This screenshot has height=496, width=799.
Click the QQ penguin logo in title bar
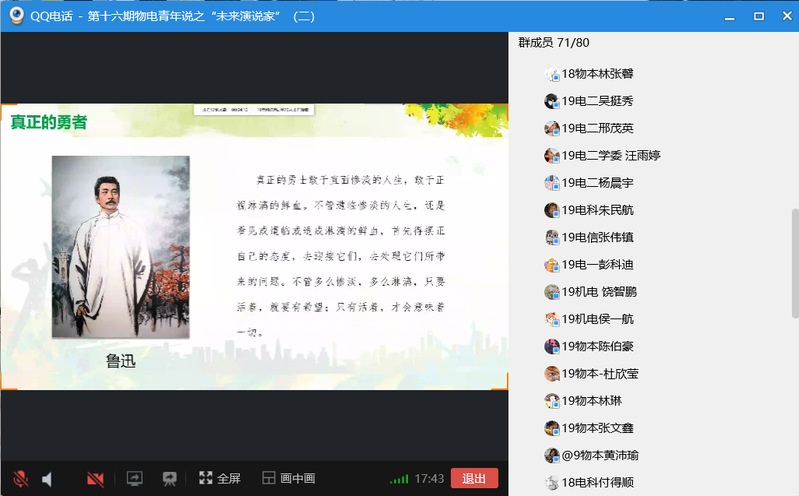click(x=16, y=15)
